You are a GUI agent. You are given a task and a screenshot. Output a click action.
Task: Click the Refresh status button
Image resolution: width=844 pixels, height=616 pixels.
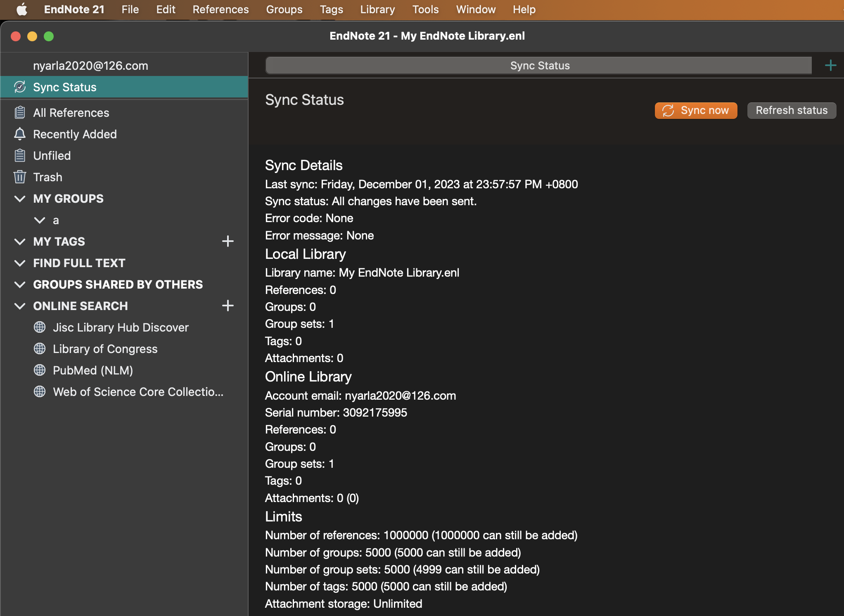792,110
